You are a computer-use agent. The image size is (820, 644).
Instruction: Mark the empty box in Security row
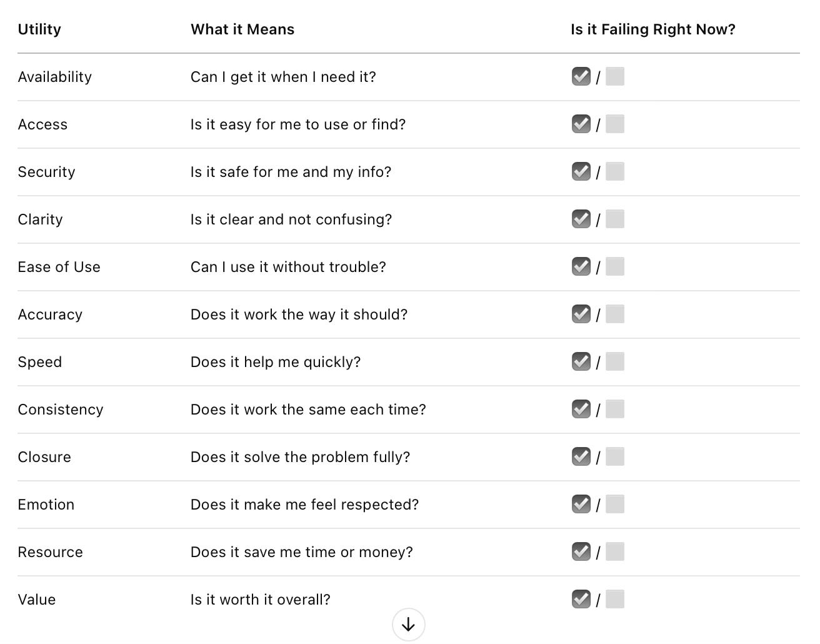click(615, 171)
